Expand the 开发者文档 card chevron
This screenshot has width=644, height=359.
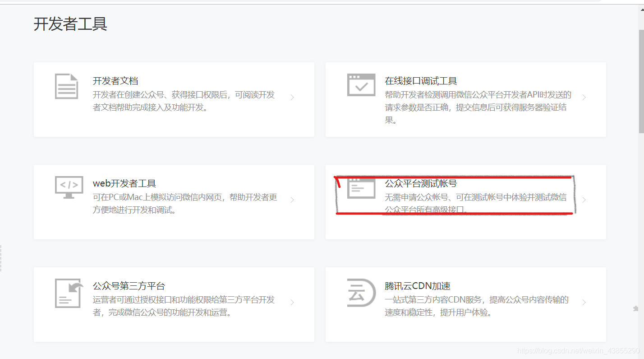(292, 97)
